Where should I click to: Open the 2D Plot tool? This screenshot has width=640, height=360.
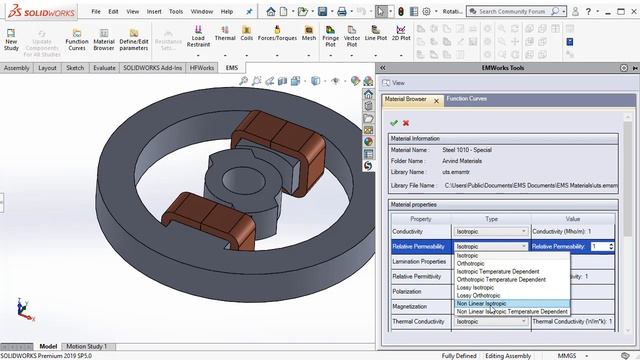[401, 33]
